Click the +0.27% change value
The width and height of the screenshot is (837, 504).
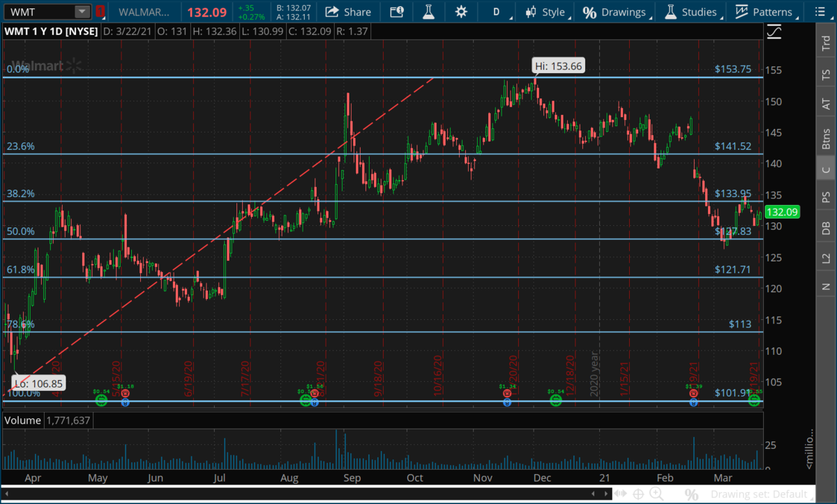click(x=253, y=15)
